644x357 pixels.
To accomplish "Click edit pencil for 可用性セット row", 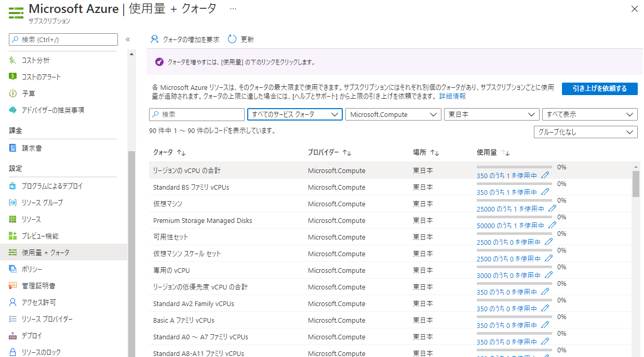I will (548, 242).
